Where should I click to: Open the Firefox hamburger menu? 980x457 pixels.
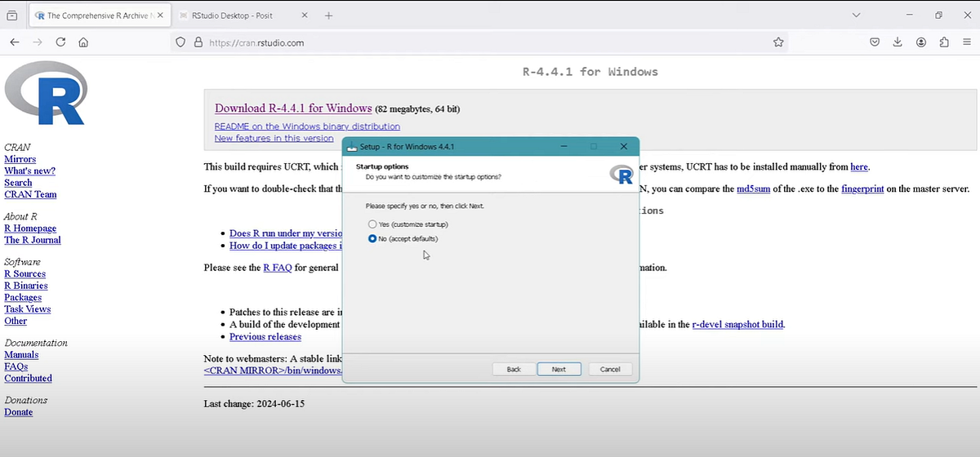click(967, 42)
